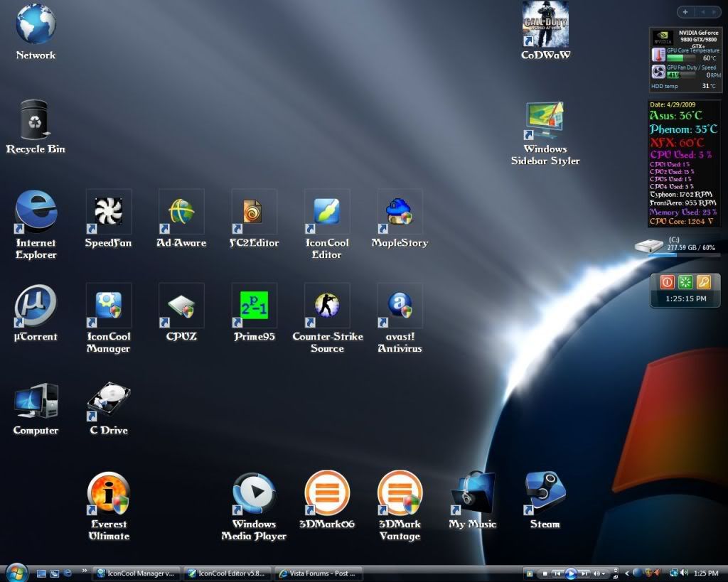Viewport: 728px width, 582px height.
Task: Select the IconCool Manager desktop shortcut
Action: coord(108,318)
